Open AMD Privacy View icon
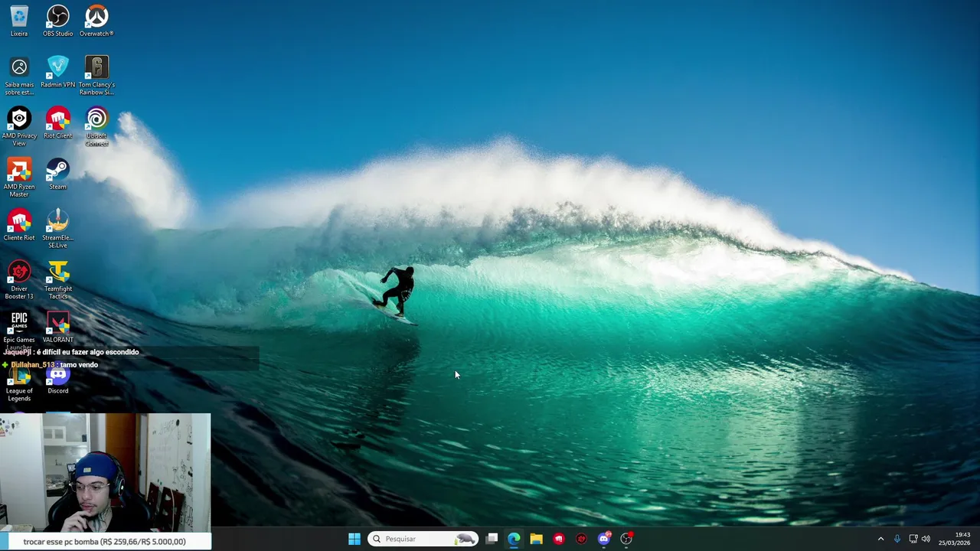980x551 pixels. pos(19,126)
